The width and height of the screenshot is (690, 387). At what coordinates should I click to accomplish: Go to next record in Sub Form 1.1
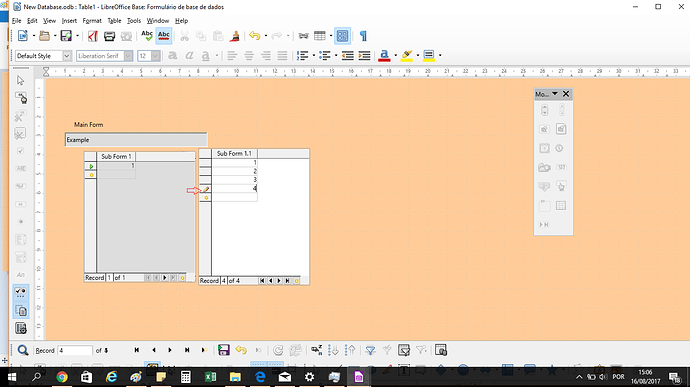(279, 281)
